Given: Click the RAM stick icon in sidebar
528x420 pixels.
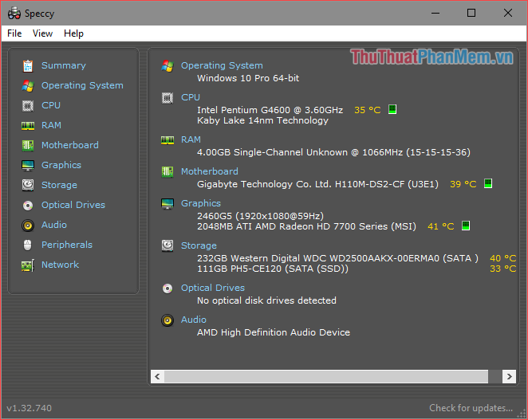Looking at the screenshot, I should point(28,126).
